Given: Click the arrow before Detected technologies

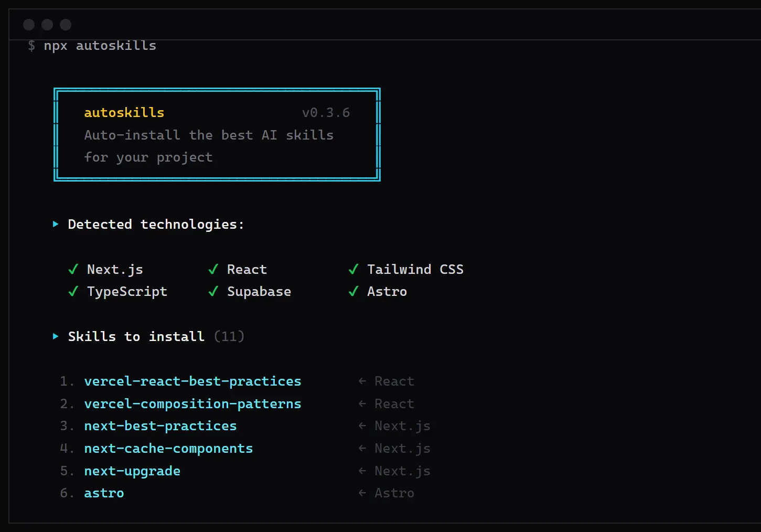Looking at the screenshot, I should 56,224.
